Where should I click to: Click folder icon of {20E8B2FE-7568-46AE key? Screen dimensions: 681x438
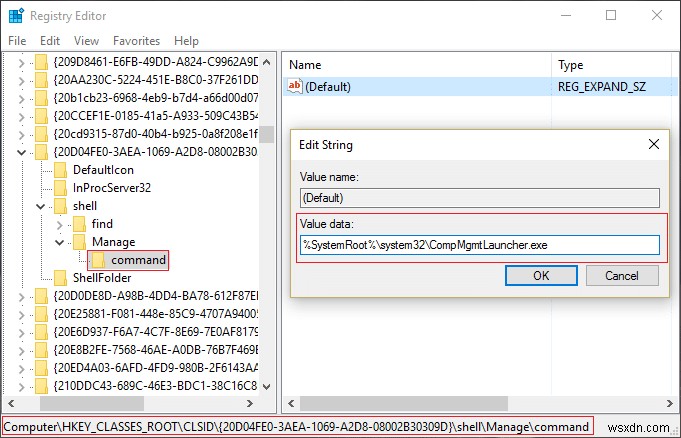point(41,350)
